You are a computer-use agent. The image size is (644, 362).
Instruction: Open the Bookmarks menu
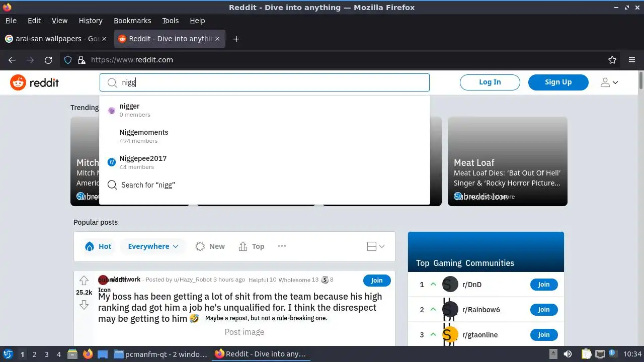click(x=132, y=21)
